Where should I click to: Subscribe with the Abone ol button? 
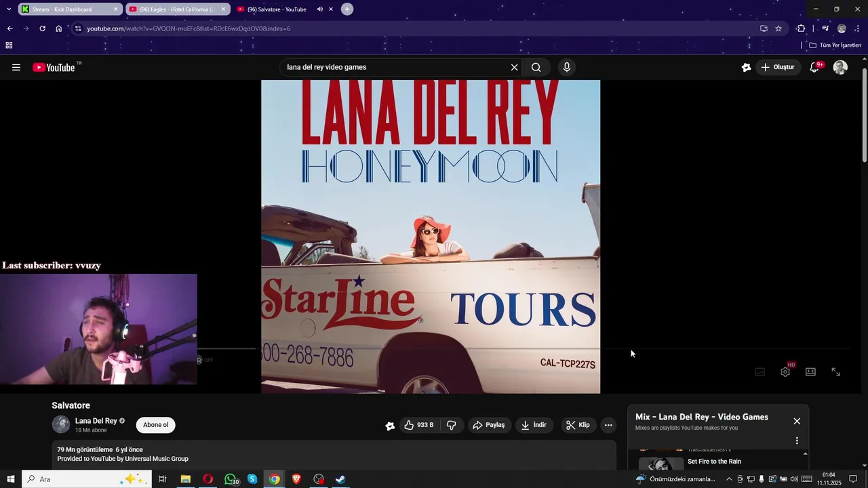pyautogui.click(x=155, y=425)
